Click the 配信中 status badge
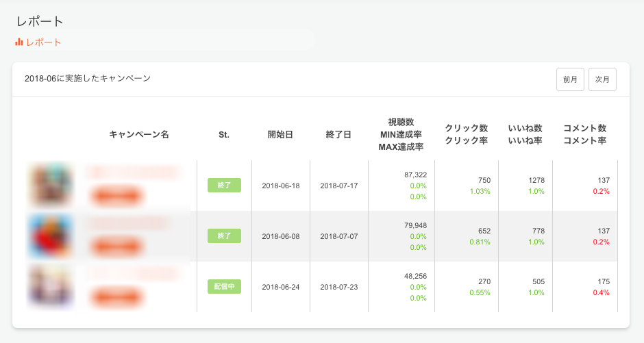Viewport: 644px width, 343px height. pyautogui.click(x=224, y=286)
